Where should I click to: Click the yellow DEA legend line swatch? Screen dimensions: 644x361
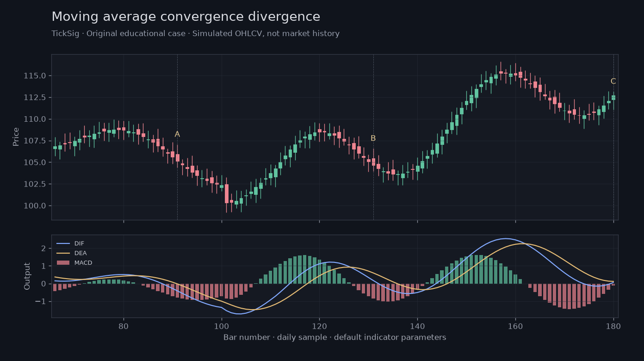click(63, 253)
